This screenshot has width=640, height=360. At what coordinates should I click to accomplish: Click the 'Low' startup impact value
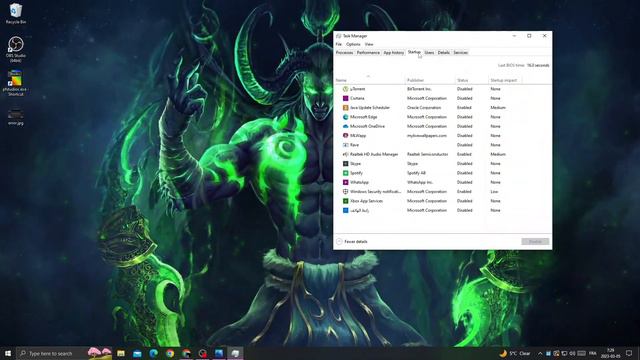click(494, 191)
